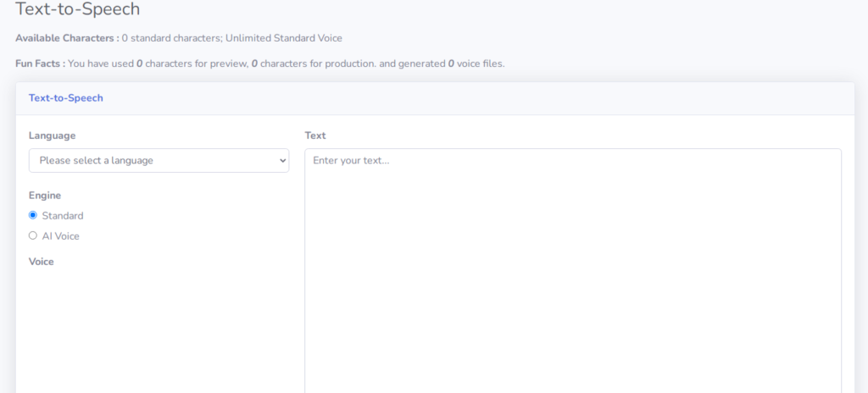Click the "0 standard characters" text
The height and width of the screenshot is (393, 868).
pyautogui.click(x=171, y=38)
